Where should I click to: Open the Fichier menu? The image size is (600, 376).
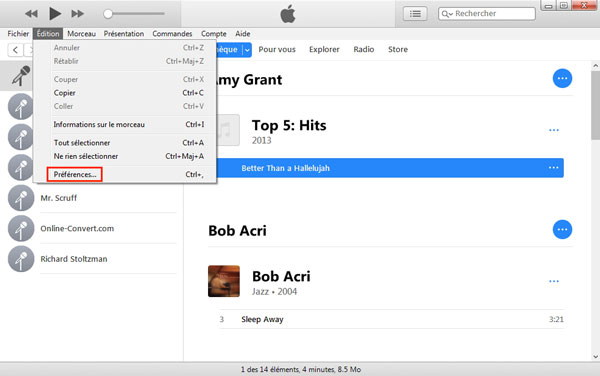(18, 34)
